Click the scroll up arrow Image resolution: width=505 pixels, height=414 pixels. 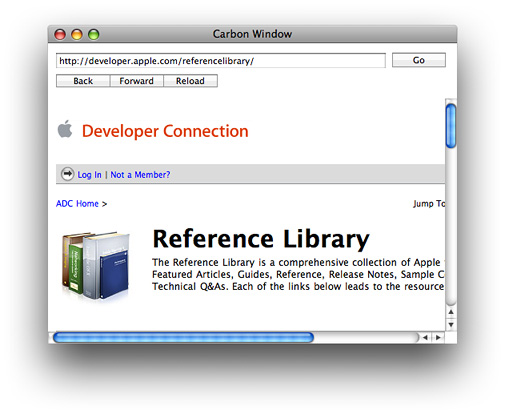[451, 312]
